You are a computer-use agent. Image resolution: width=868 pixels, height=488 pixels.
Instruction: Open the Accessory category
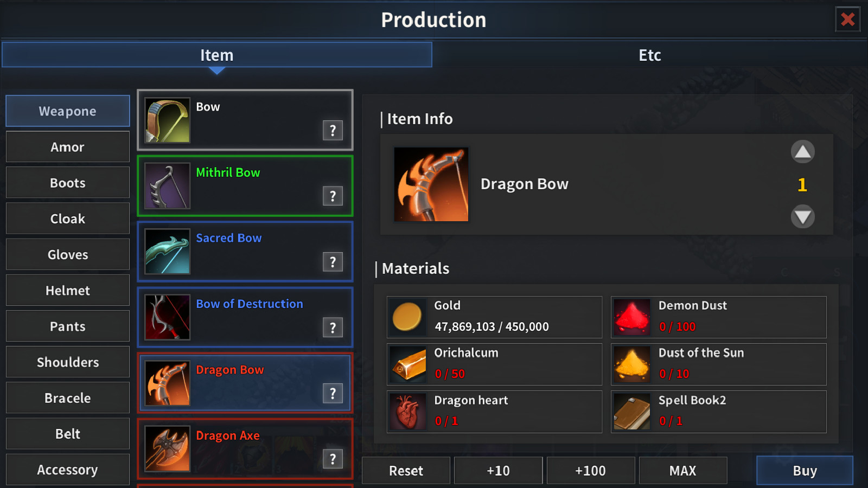(68, 470)
